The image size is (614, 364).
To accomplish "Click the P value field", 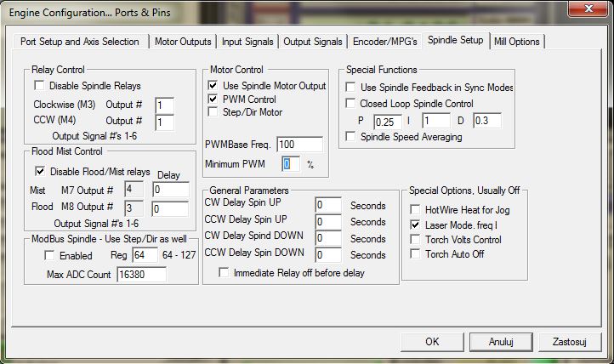I will [388, 122].
